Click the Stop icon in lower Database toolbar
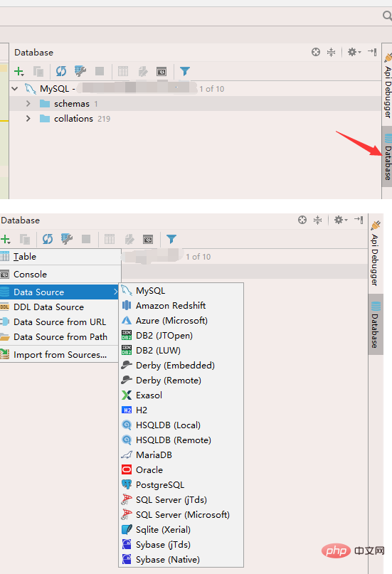 [86, 239]
